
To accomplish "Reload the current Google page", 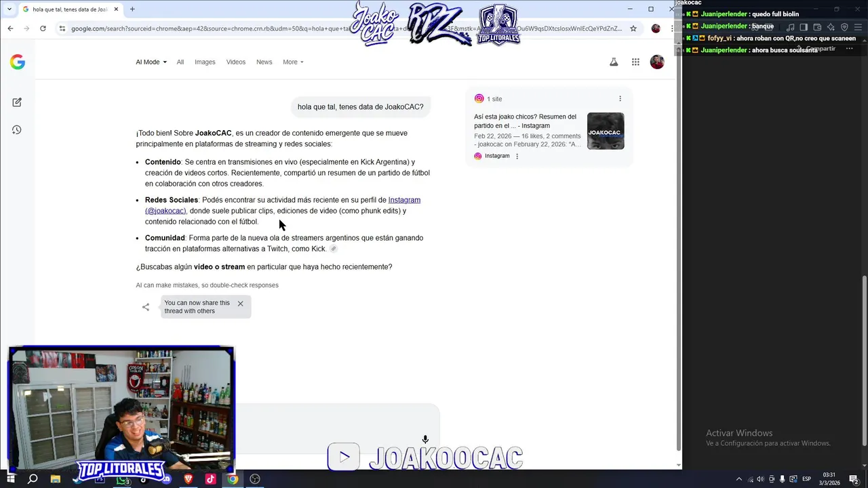I will tap(43, 28).
